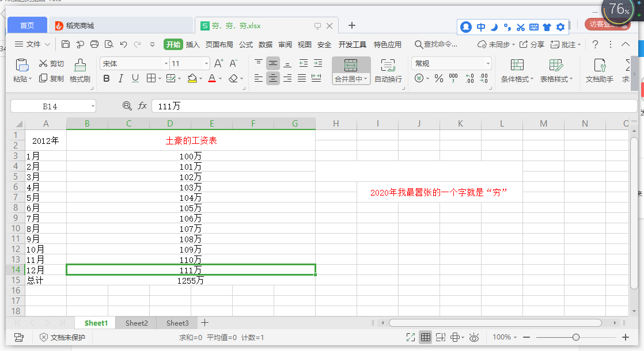Click 自动换行 wrap text button

[388, 71]
